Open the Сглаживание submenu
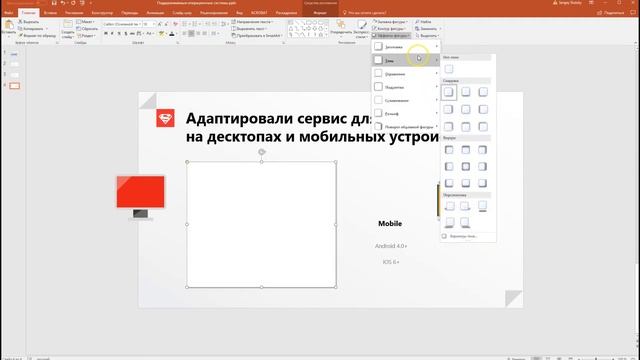This screenshot has width=640, height=360. click(x=405, y=100)
